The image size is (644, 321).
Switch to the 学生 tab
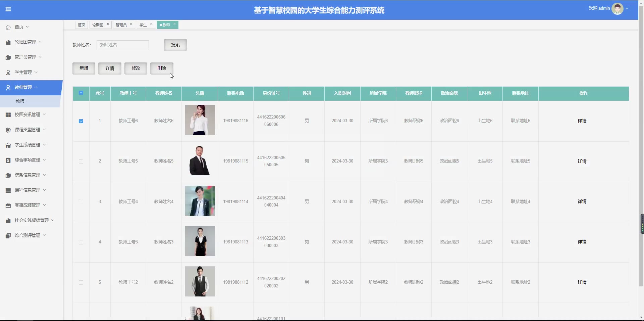point(143,25)
